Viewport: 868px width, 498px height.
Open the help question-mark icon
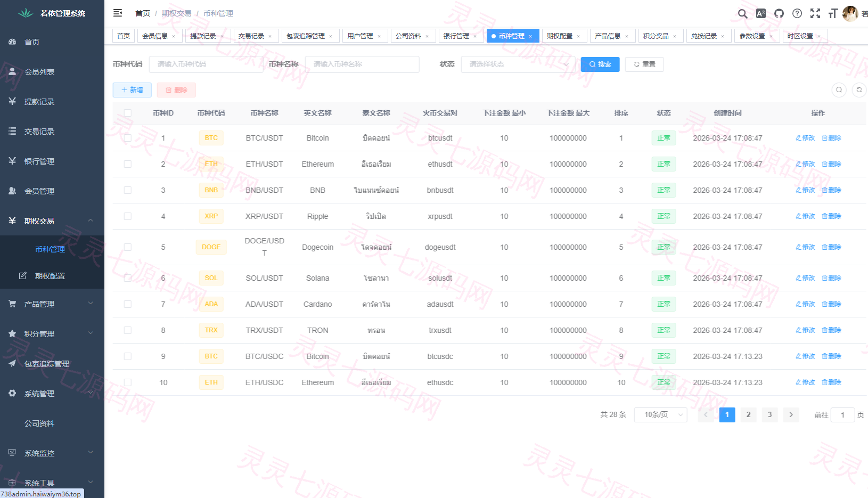click(x=797, y=13)
